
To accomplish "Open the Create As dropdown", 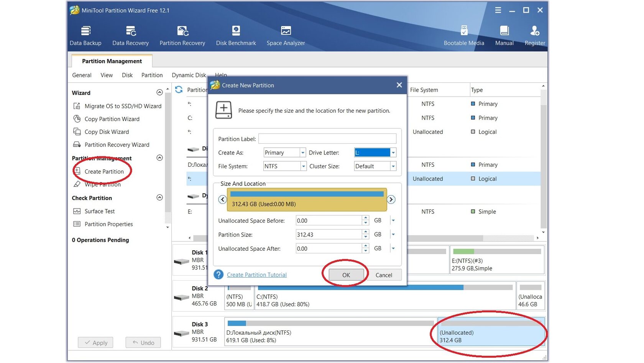I will click(x=302, y=153).
